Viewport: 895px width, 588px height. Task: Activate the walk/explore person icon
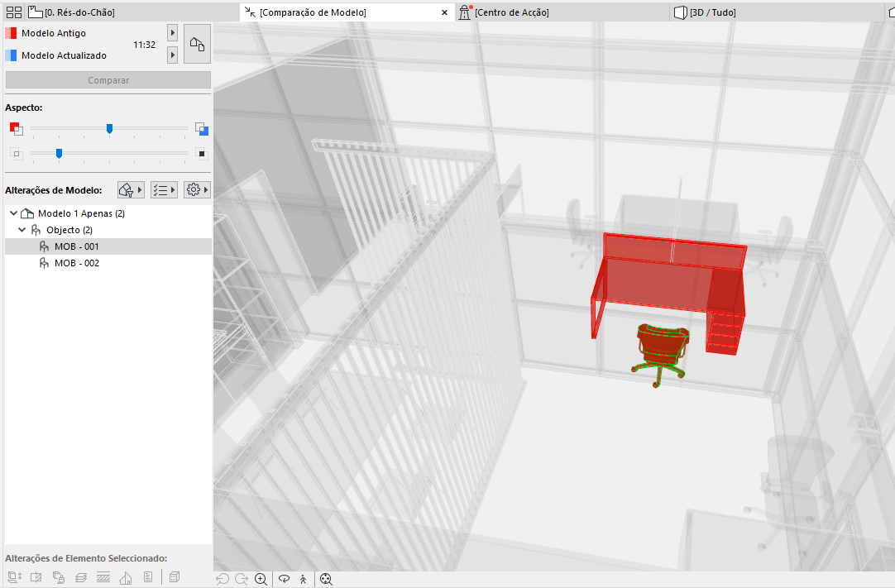(303, 579)
